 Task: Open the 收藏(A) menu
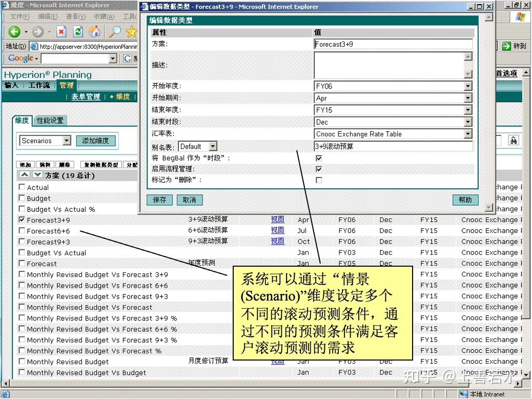coord(104,16)
